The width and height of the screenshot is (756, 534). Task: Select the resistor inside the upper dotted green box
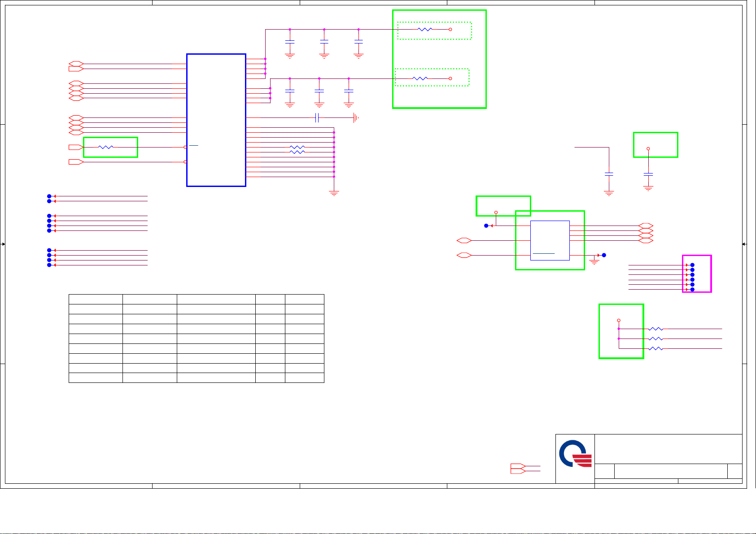point(424,30)
